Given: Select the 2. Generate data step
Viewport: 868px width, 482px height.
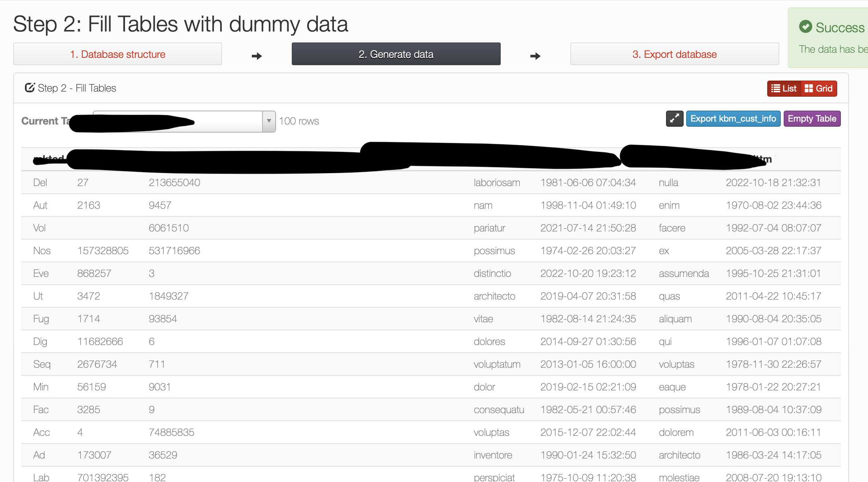Looking at the screenshot, I should coord(396,54).
